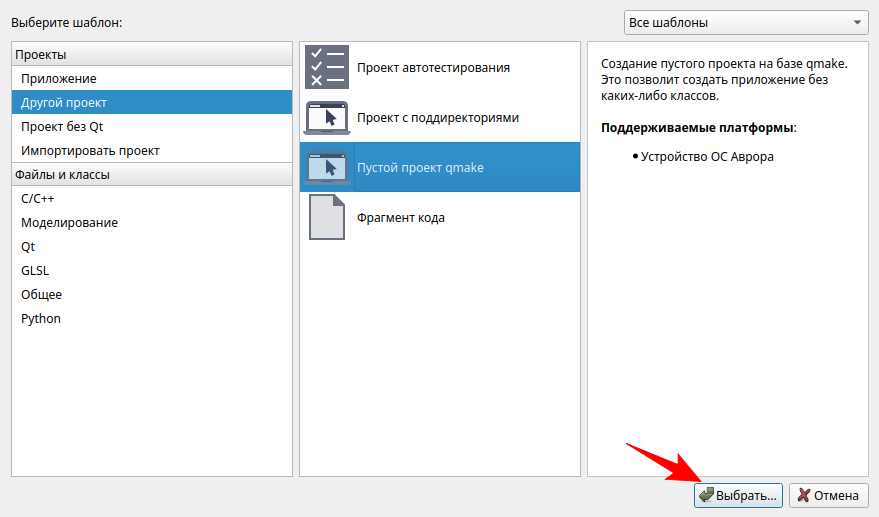Image resolution: width=879 pixels, height=517 pixels.
Task: Click the autotest project checklist icon
Action: tap(326, 67)
